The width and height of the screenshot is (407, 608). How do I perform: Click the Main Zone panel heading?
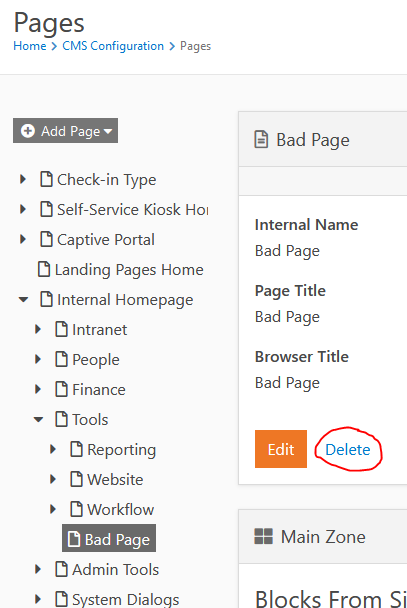coord(323,537)
